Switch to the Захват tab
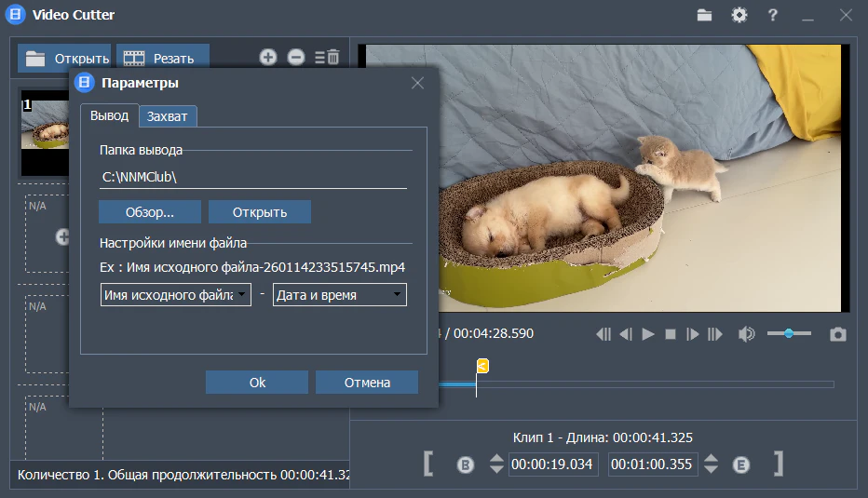The height and width of the screenshot is (498, 868). click(x=168, y=116)
